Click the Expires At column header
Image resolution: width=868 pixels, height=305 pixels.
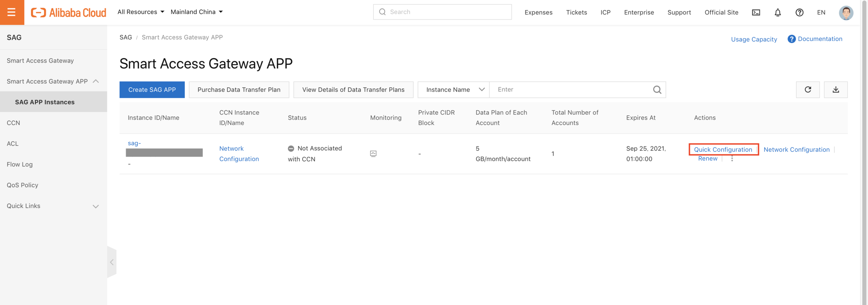point(641,118)
